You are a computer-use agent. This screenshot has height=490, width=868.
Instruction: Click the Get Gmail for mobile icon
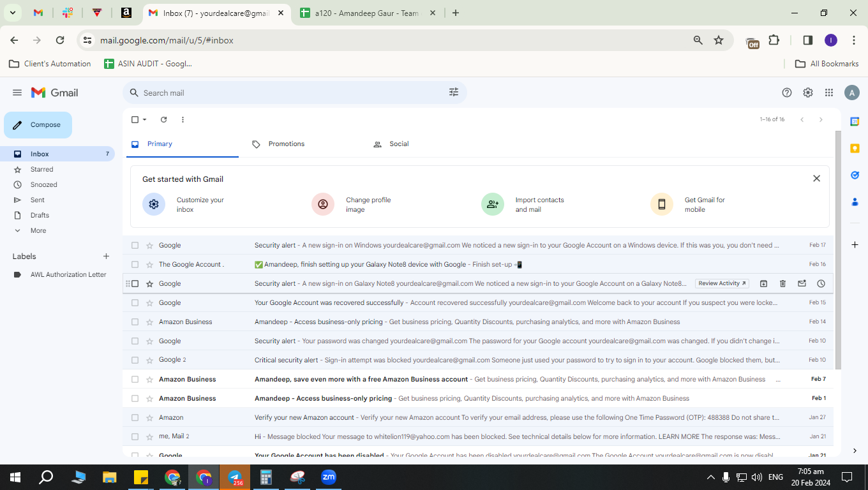pos(662,204)
